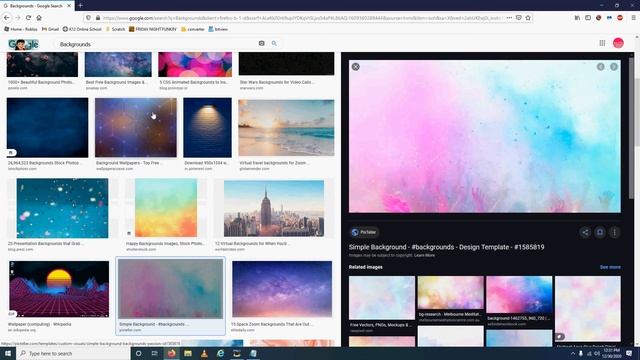
Task: Select the retro synthwave sunset thumbnail
Action: coord(59,289)
